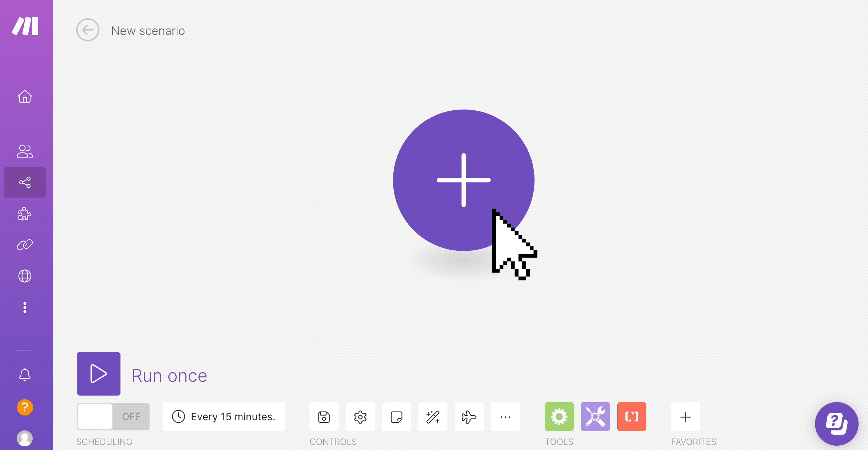Click the green tools gear icon
Screen dimensions: 868x450
tap(559, 417)
